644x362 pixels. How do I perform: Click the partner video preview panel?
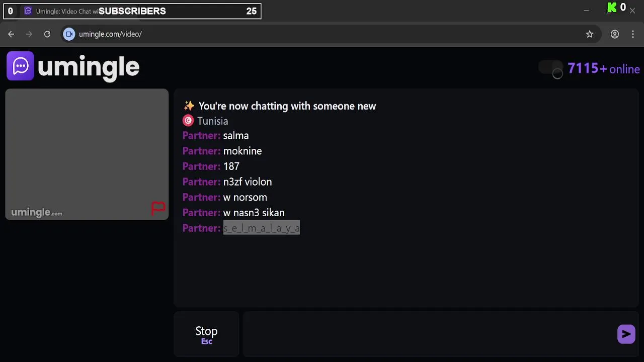click(87, 151)
